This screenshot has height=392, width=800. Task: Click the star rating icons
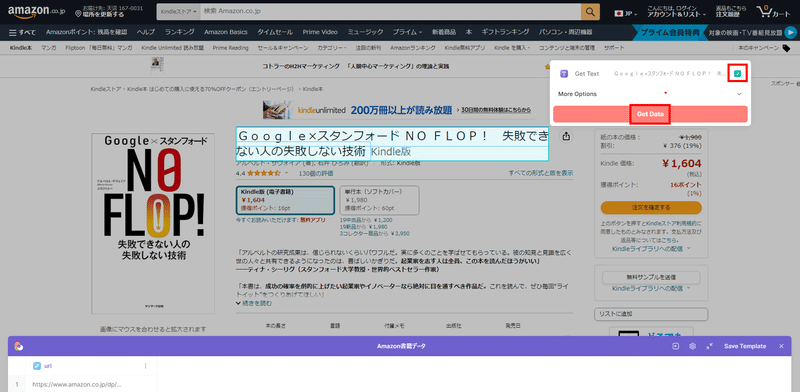click(x=264, y=173)
